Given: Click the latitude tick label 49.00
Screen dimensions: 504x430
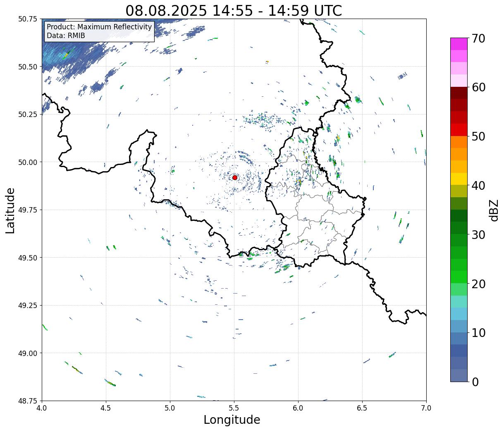Looking at the screenshot, I should point(28,353).
